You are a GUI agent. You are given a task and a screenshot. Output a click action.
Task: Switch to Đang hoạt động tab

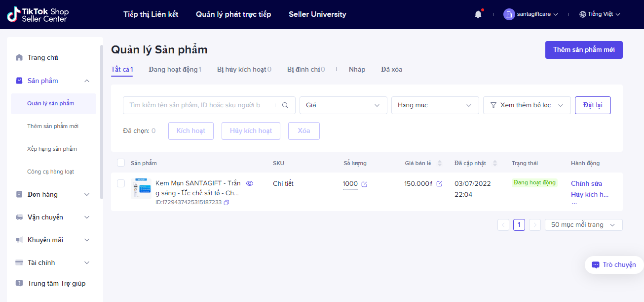click(175, 69)
